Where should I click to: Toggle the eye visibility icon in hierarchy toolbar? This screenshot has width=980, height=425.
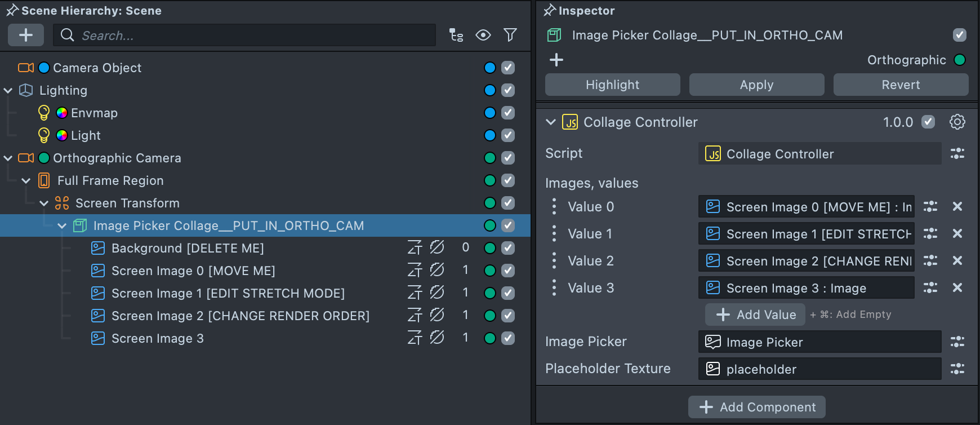[x=483, y=35]
